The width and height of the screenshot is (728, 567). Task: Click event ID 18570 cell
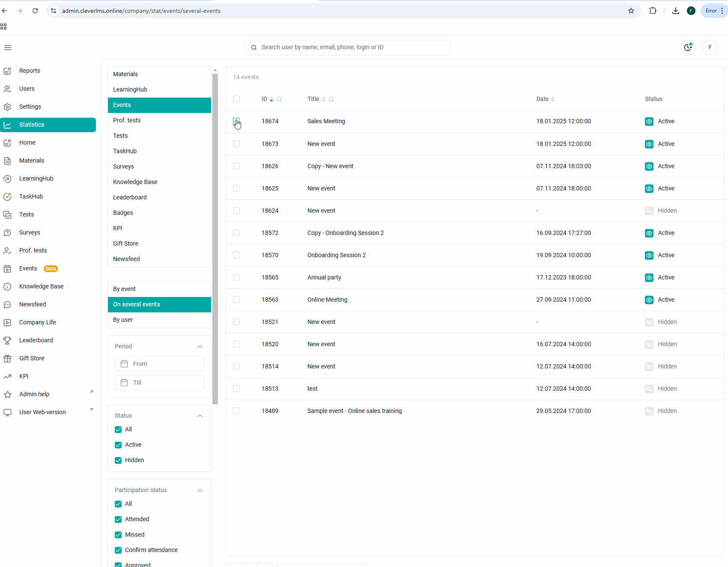[x=270, y=255]
